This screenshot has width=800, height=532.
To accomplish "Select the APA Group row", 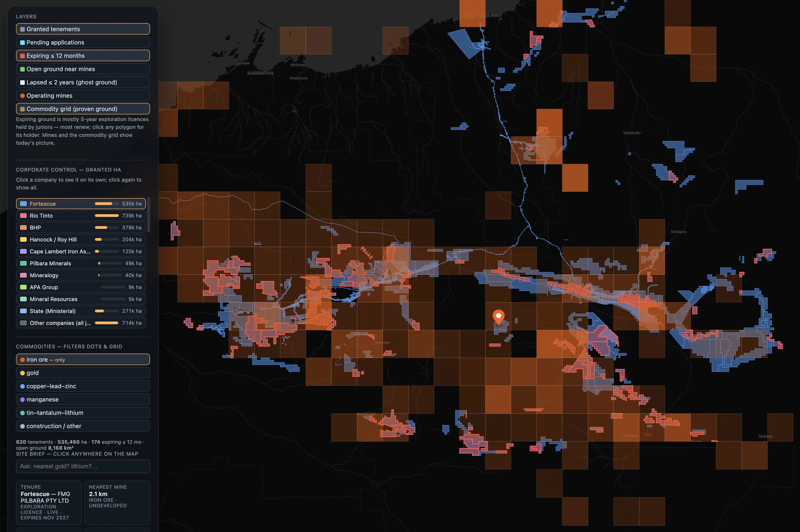I will click(81, 287).
